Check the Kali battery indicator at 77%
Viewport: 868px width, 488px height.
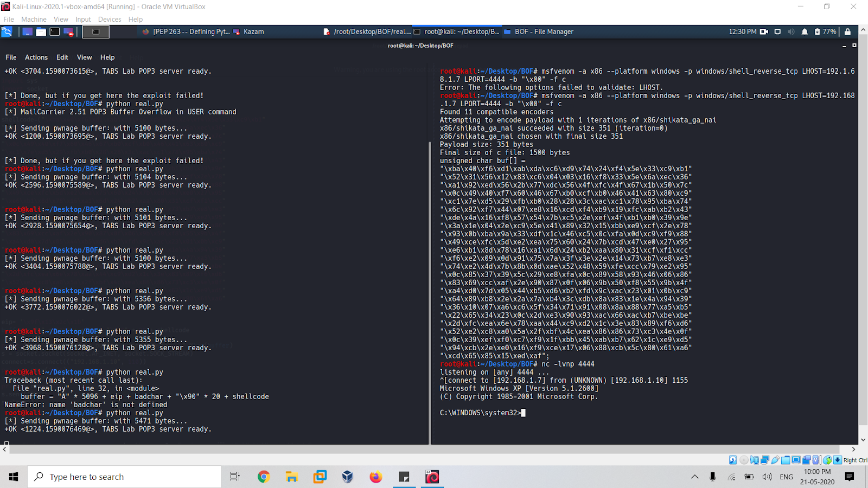coord(825,32)
